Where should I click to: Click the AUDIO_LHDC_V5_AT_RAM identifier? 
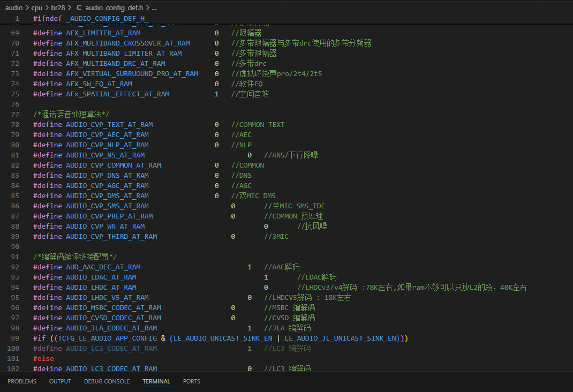[x=108, y=298]
